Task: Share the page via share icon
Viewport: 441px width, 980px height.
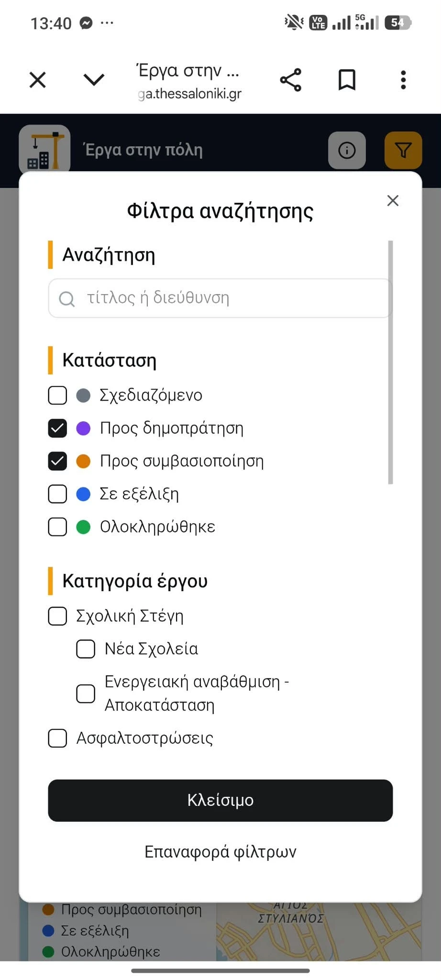Action: click(x=290, y=79)
